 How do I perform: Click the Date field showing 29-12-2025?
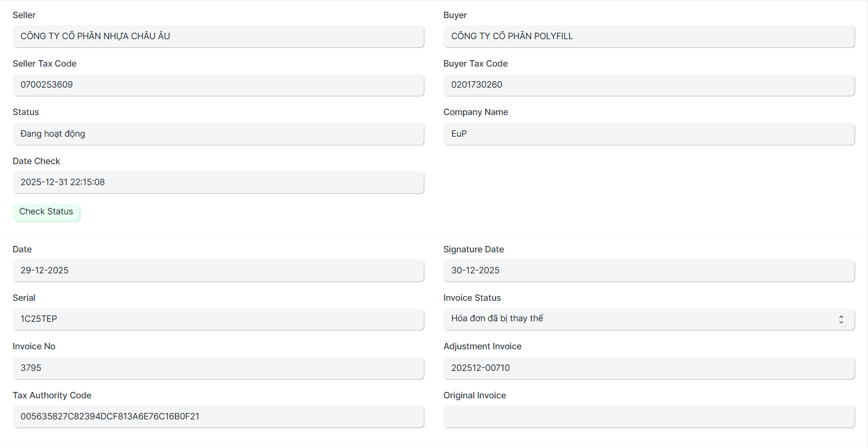(x=218, y=270)
